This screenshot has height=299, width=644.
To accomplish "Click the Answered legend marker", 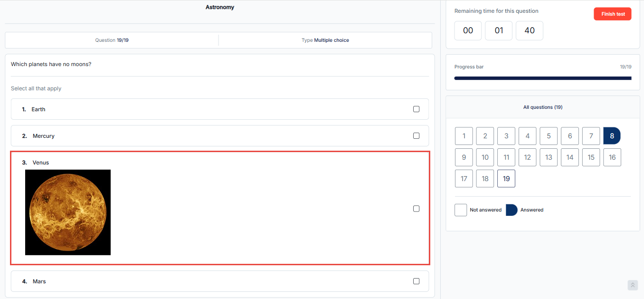I will pos(511,210).
